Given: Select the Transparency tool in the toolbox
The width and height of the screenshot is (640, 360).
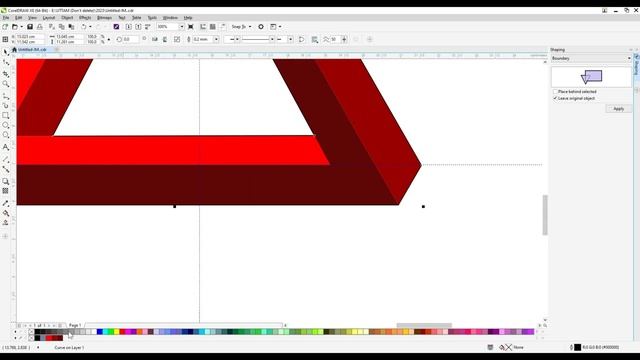Looking at the screenshot, I should 6,191.
